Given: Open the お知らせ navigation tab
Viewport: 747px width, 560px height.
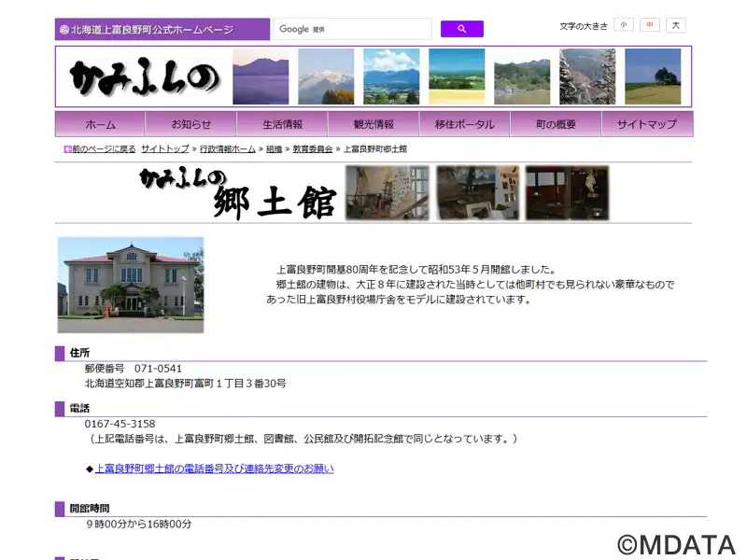Looking at the screenshot, I should [x=191, y=124].
